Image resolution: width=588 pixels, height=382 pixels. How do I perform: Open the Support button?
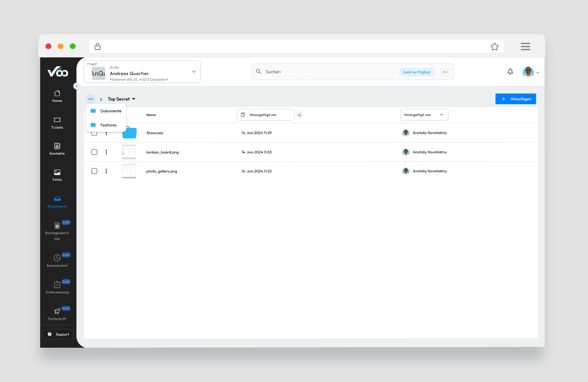[x=58, y=334]
